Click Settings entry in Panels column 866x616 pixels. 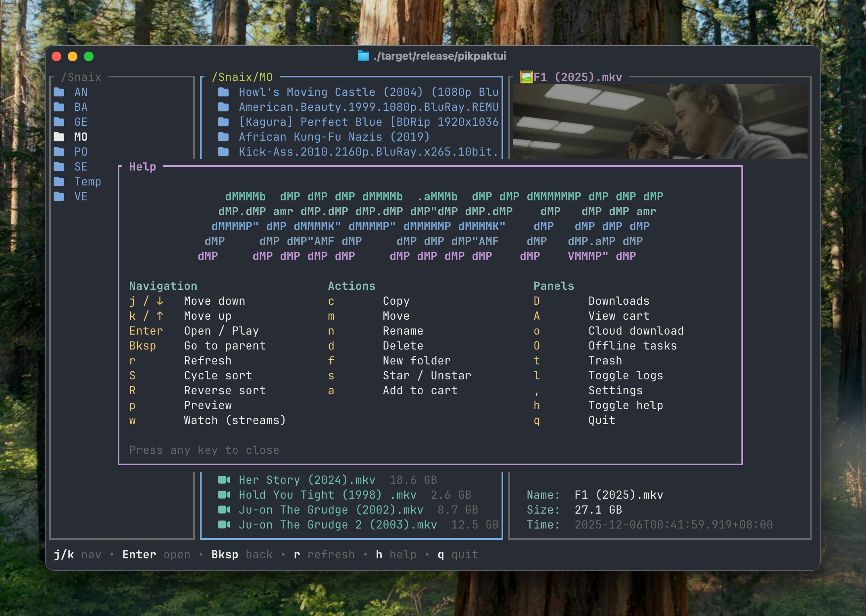pyautogui.click(x=615, y=391)
